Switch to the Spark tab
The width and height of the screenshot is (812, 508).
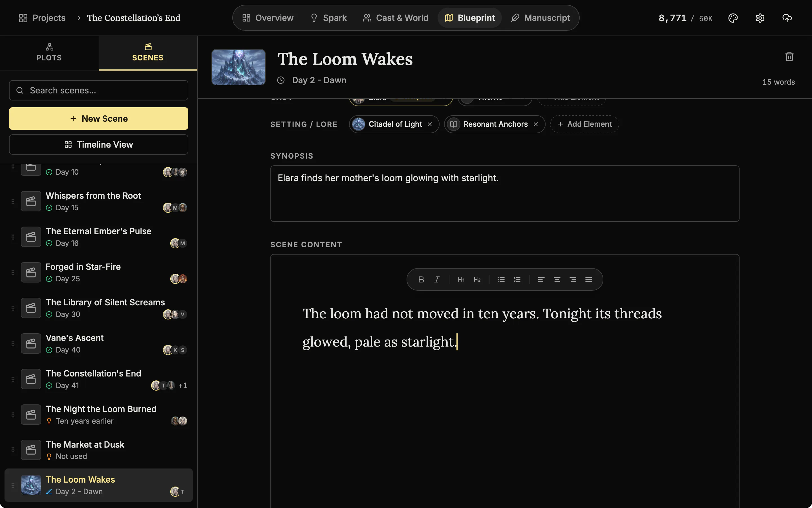coord(328,18)
